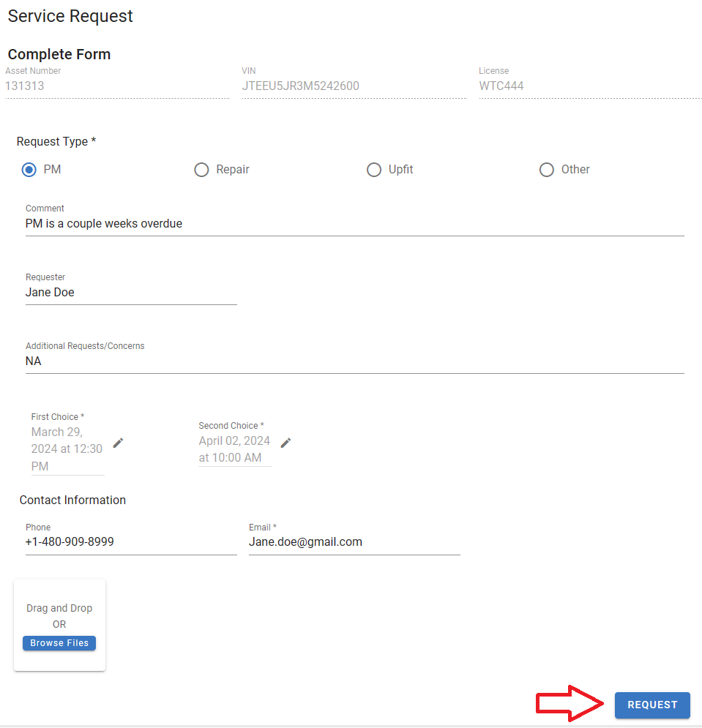
Task: Click the Phone number field
Action: [130, 542]
